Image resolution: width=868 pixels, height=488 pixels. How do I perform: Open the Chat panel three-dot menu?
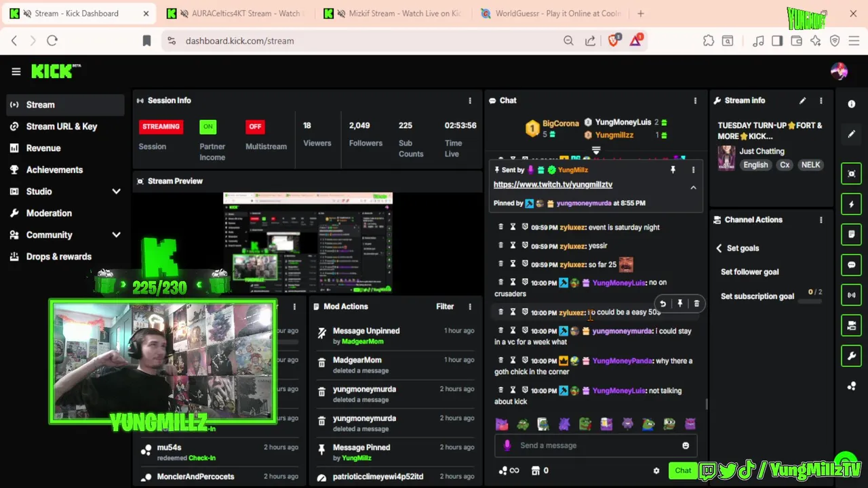pyautogui.click(x=695, y=100)
